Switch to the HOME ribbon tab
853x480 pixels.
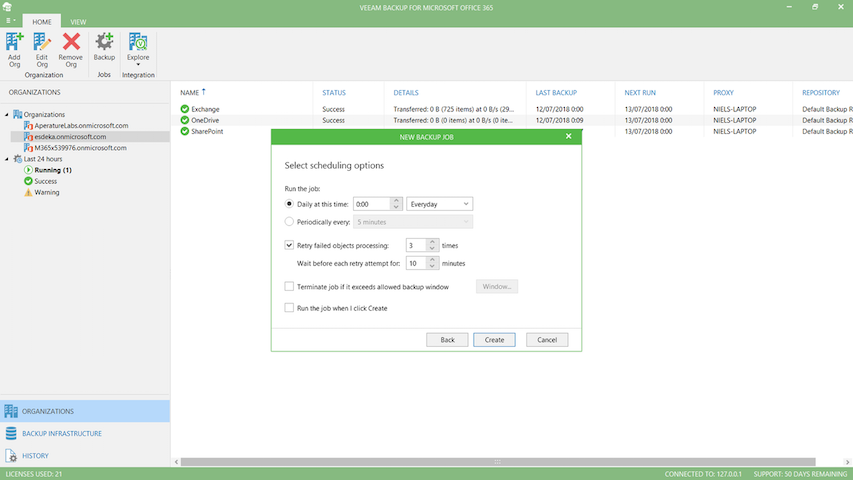pos(42,22)
